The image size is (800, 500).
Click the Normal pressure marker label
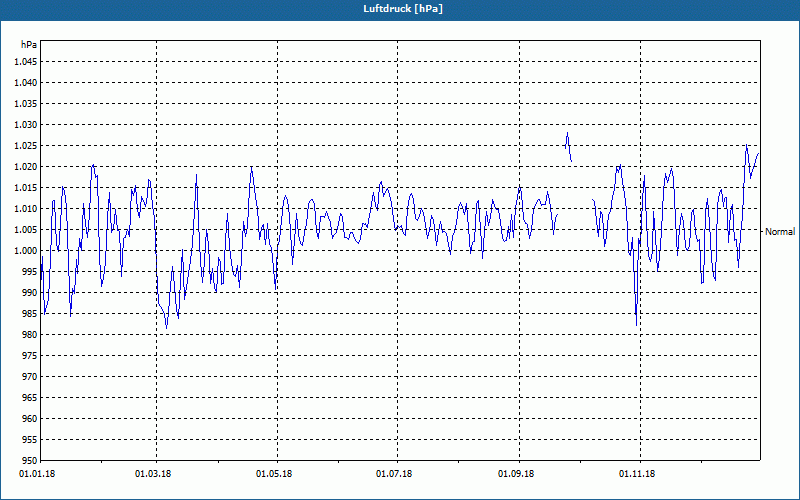point(780,232)
